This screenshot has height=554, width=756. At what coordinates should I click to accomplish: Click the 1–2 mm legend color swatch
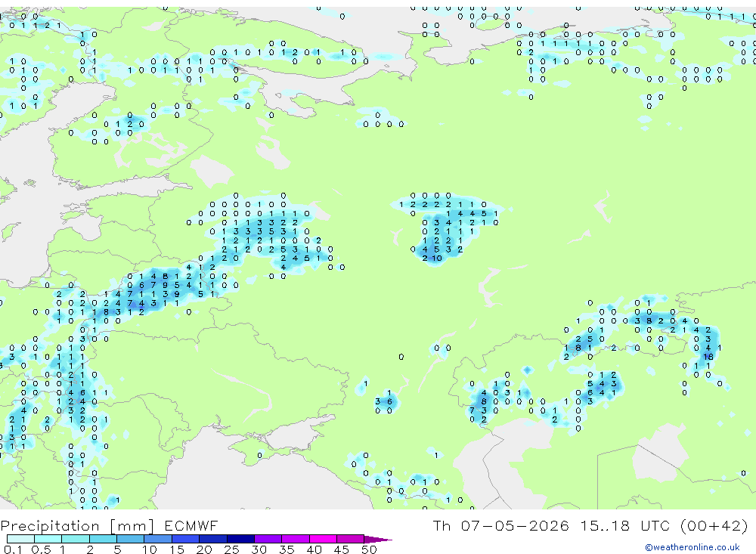(75, 539)
